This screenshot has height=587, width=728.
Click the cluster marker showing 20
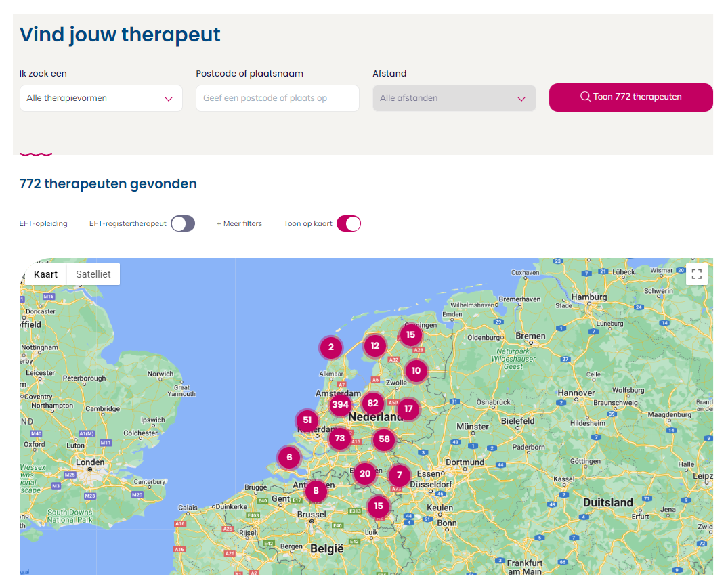click(365, 473)
